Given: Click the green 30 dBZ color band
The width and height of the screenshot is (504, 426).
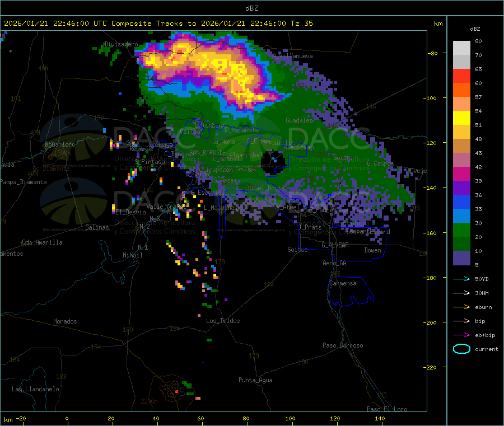Looking at the screenshot, I should coord(461,230).
